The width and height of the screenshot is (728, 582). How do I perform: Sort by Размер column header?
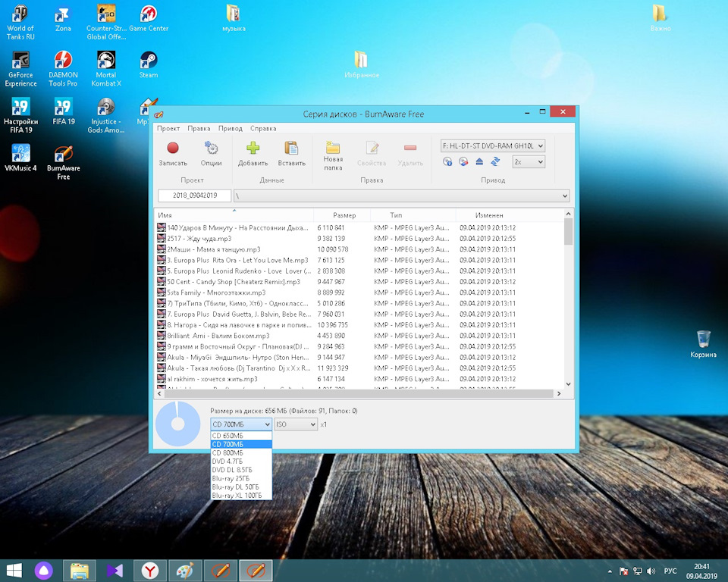pyautogui.click(x=342, y=215)
